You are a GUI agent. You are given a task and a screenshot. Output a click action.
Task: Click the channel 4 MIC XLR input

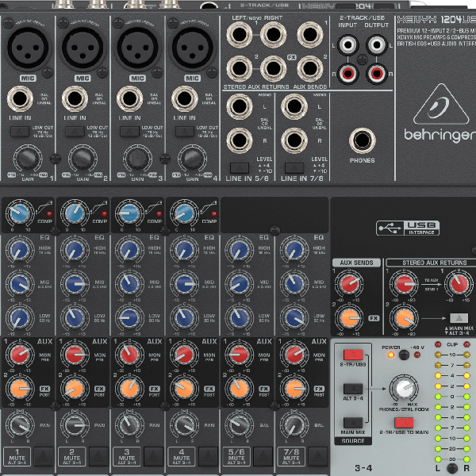point(193,48)
